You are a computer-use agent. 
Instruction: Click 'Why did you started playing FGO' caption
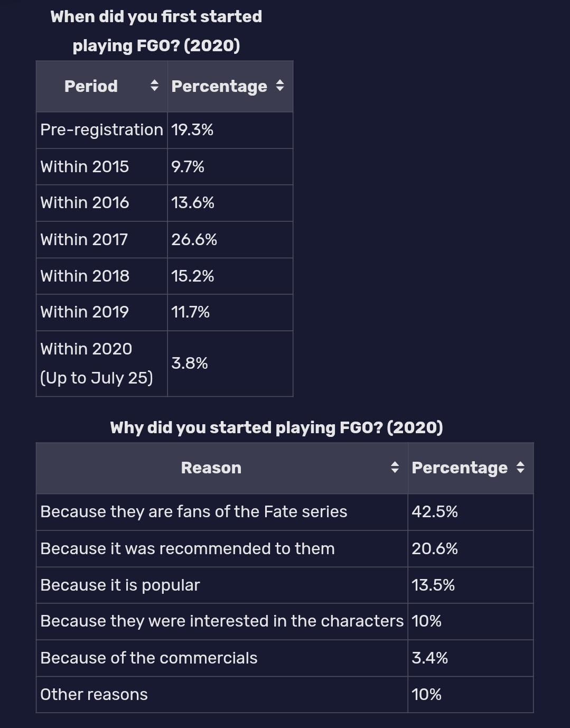(276, 427)
